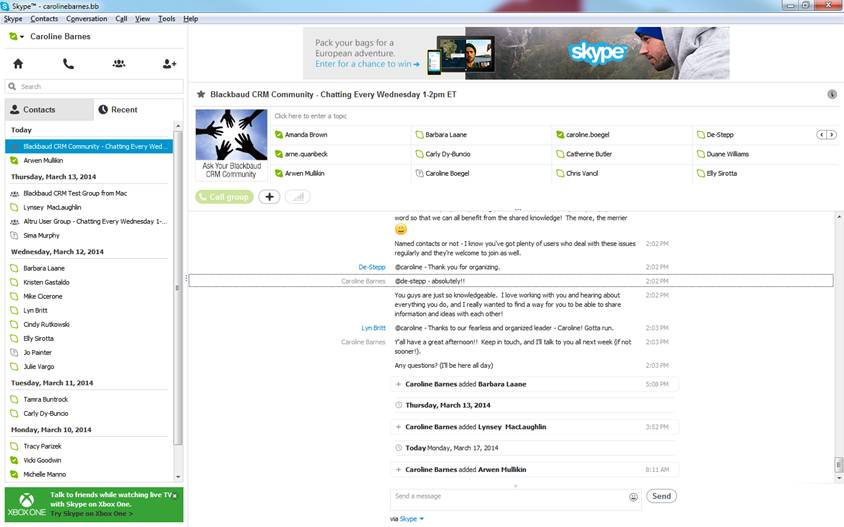
Task: Click the status icon beside Jo Painter
Action: tap(14, 353)
